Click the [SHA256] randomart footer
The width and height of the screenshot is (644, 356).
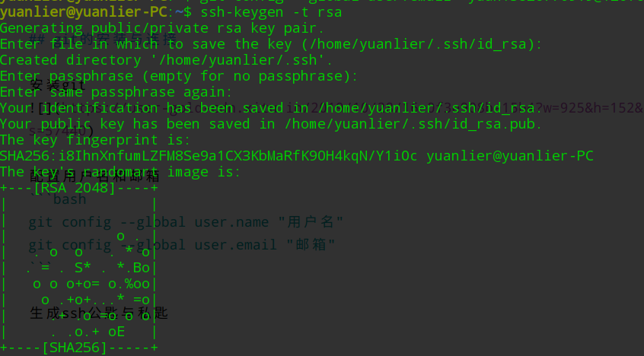coord(75,348)
